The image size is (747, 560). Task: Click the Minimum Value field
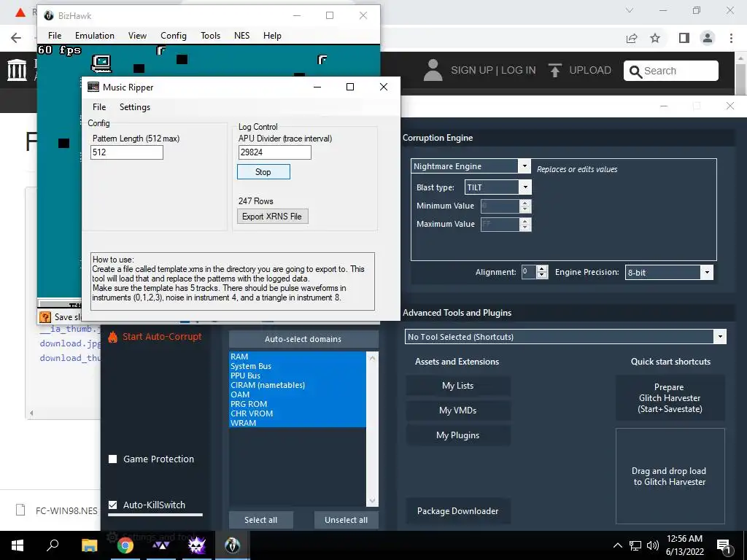(500, 206)
